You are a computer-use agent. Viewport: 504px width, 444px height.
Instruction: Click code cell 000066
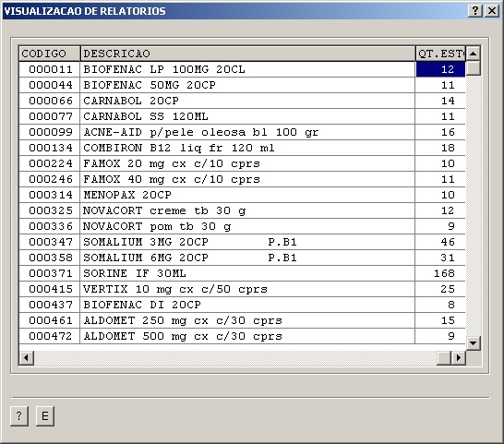point(50,101)
